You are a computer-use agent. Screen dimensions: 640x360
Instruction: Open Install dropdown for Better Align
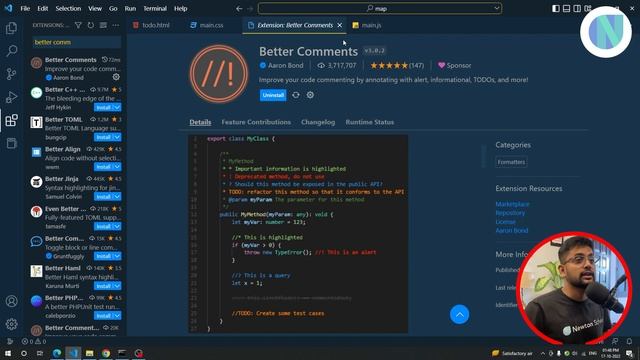tap(117, 167)
